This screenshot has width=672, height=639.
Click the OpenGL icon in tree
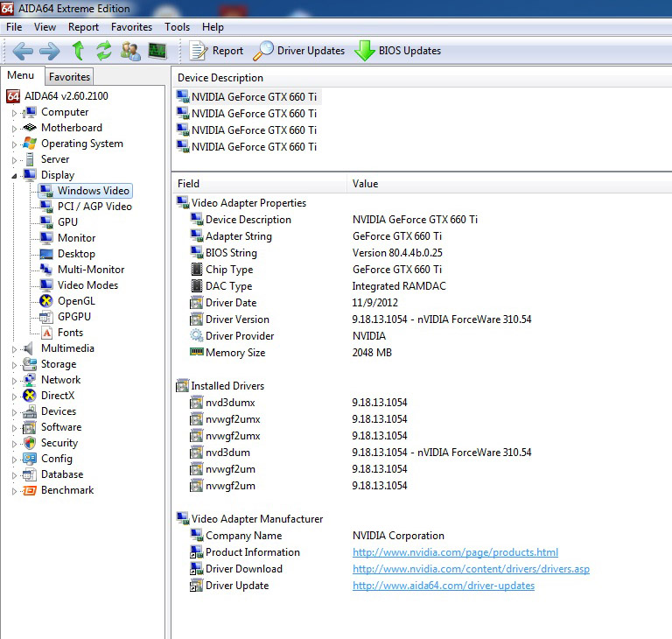[45, 301]
